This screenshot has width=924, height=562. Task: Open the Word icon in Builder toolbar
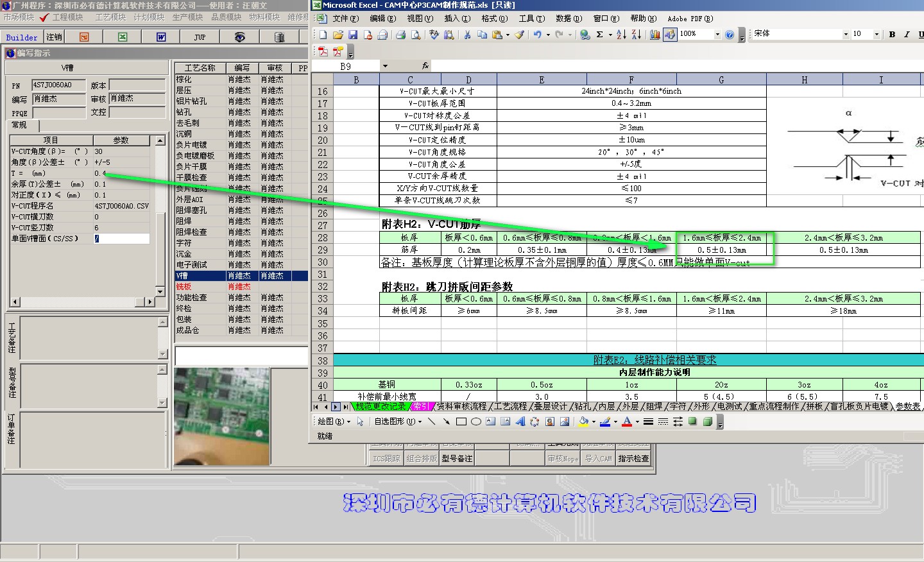tap(161, 37)
